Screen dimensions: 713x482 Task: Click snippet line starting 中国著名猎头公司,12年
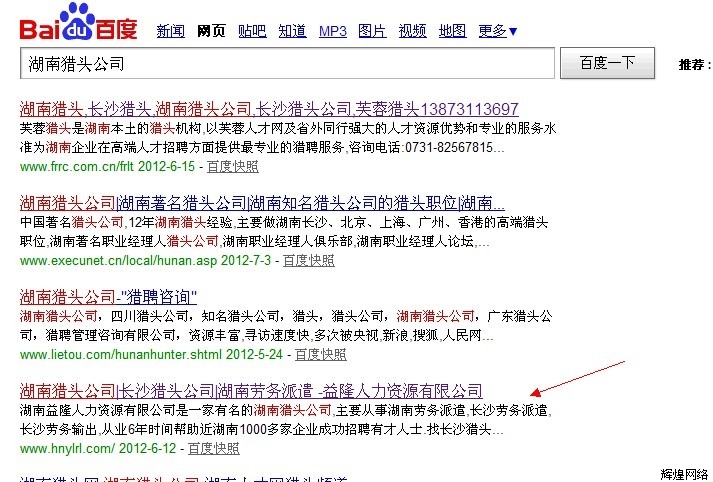[284, 222]
